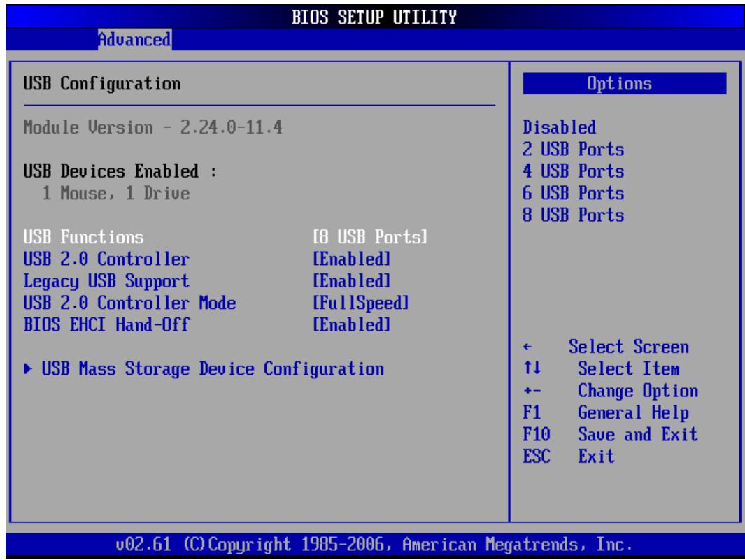Click the ESC Exit hint
Screen dimensions: 745x560
point(569,457)
